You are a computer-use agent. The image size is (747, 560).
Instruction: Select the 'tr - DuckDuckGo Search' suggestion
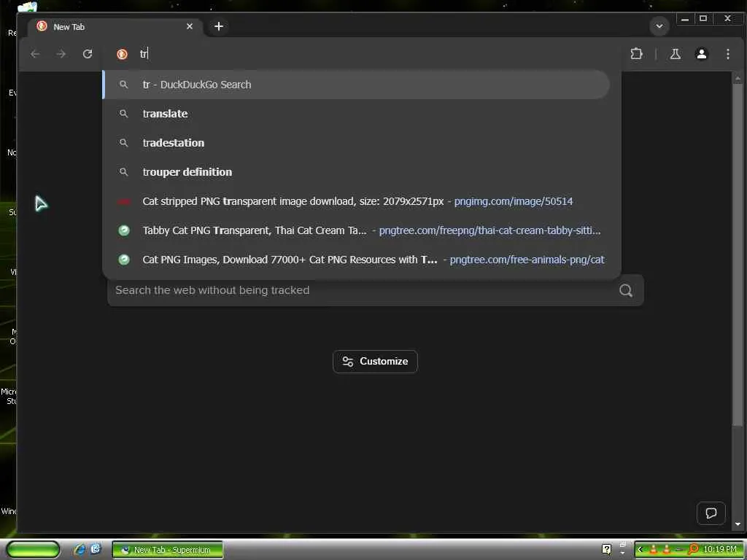coord(356,85)
